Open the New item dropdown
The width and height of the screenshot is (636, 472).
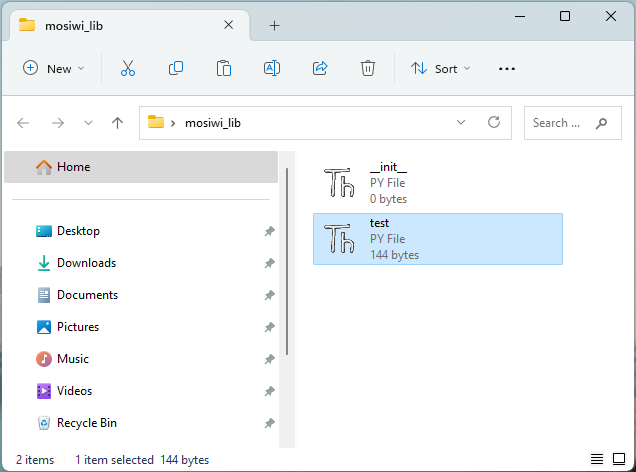(x=54, y=69)
